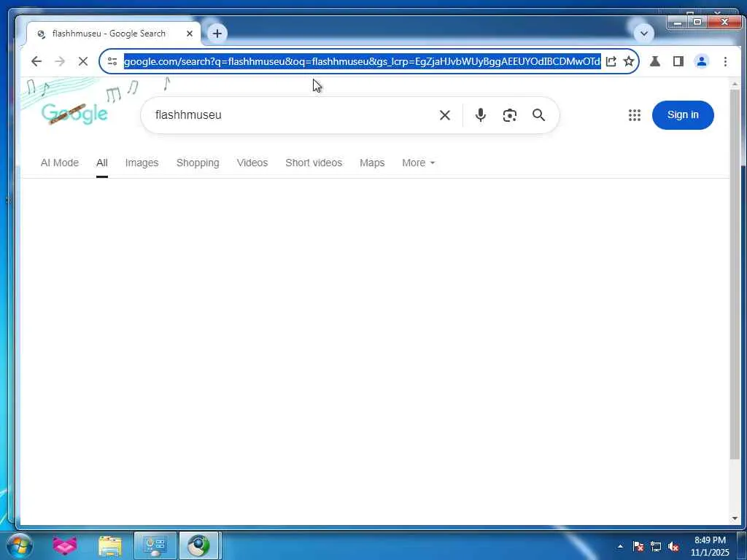This screenshot has height=560, width=747.
Task: Click the Sign in button
Action: click(x=683, y=114)
